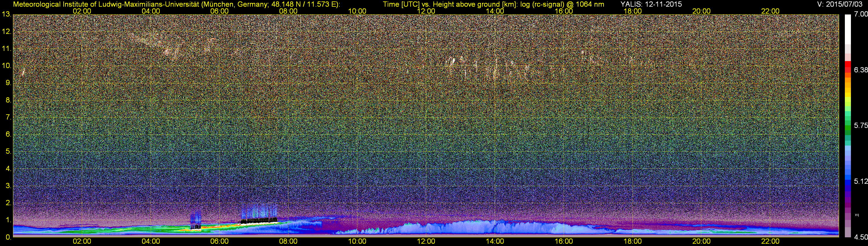Select the 08:00 label on the top time axis
The width and height of the screenshot is (868, 246).
click(288, 11)
